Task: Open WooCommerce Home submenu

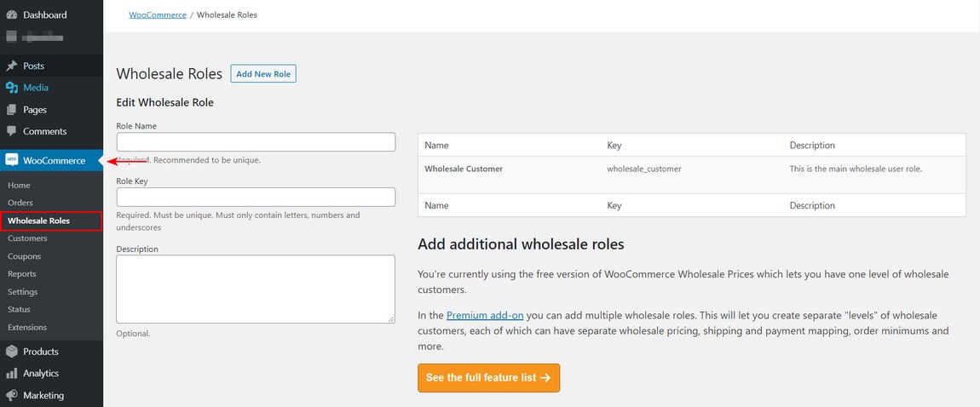Action: [19, 186]
